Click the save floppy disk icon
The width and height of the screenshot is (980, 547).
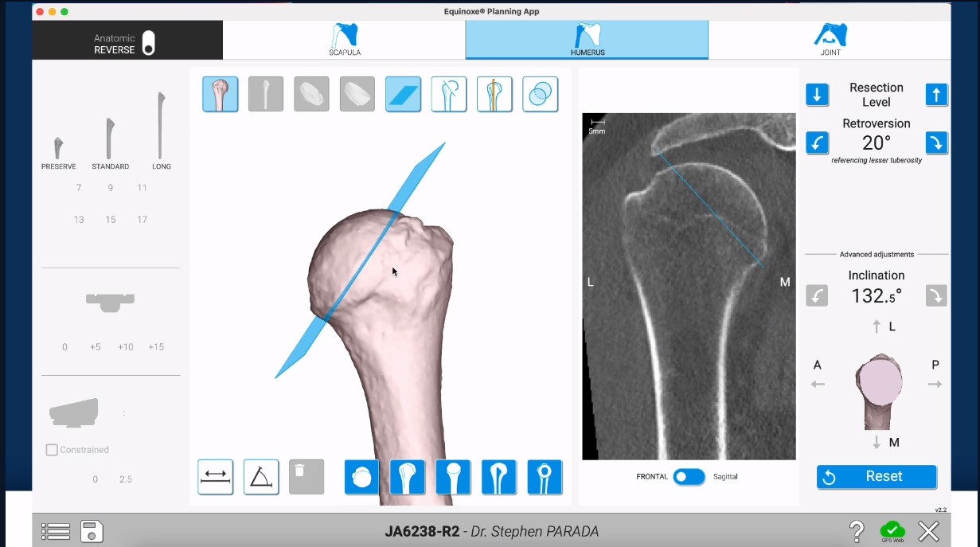[92, 531]
